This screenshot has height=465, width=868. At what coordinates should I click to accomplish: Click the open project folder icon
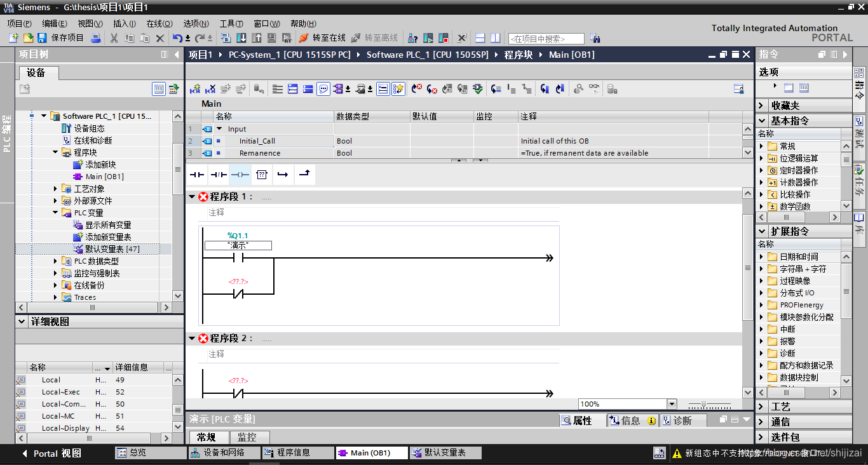(x=28, y=38)
